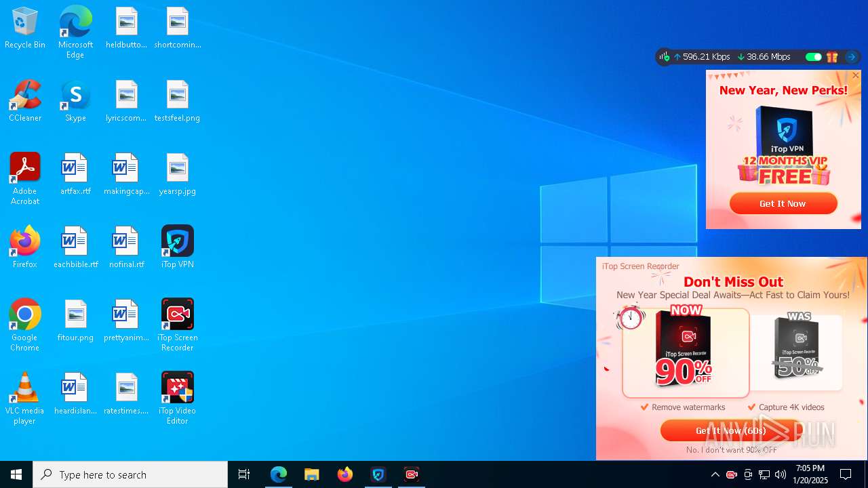
Task: Open network settings from the tray
Action: (x=764, y=474)
